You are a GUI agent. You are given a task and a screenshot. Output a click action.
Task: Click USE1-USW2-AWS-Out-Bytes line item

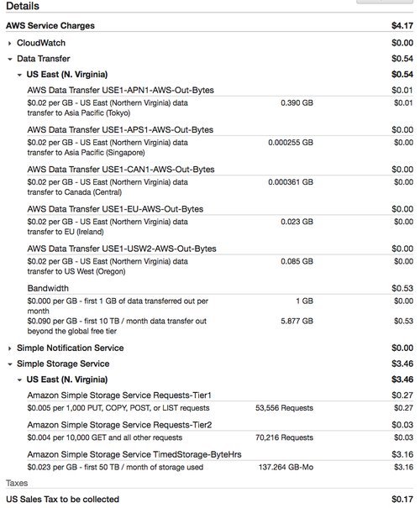coord(122,249)
